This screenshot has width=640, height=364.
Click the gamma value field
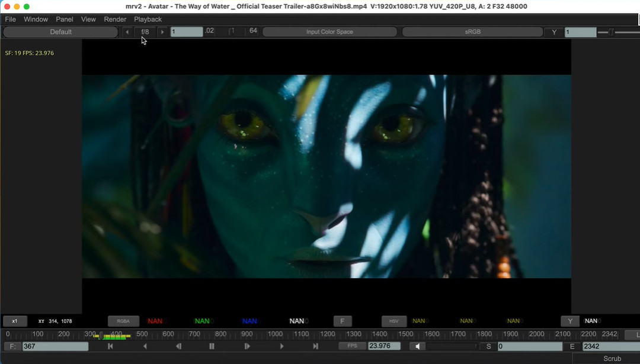pos(580,32)
